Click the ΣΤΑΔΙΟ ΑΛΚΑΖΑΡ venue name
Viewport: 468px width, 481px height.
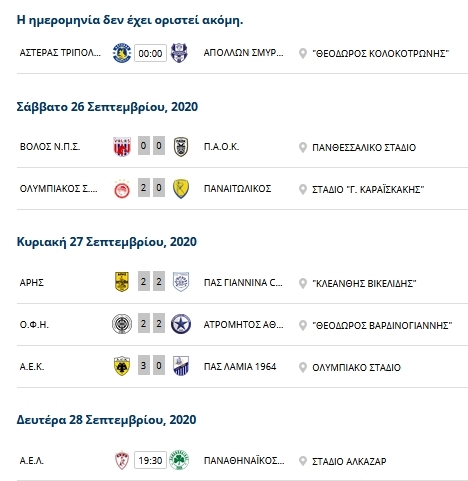(x=349, y=461)
